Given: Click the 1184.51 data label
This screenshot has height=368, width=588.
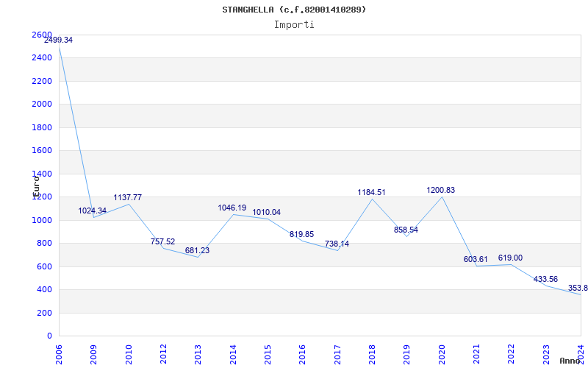Looking at the screenshot, I should click(371, 192).
